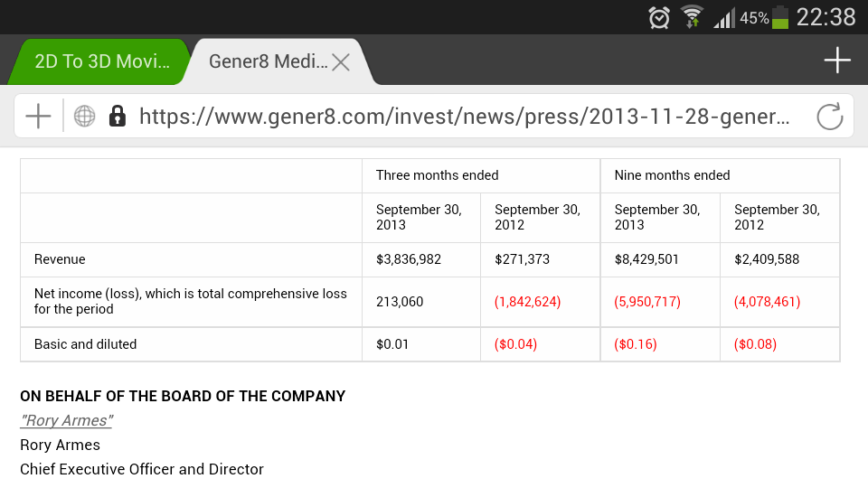Close the Gener8 Media tab
This screenshot has height=488, width=868.
point(341,62)
